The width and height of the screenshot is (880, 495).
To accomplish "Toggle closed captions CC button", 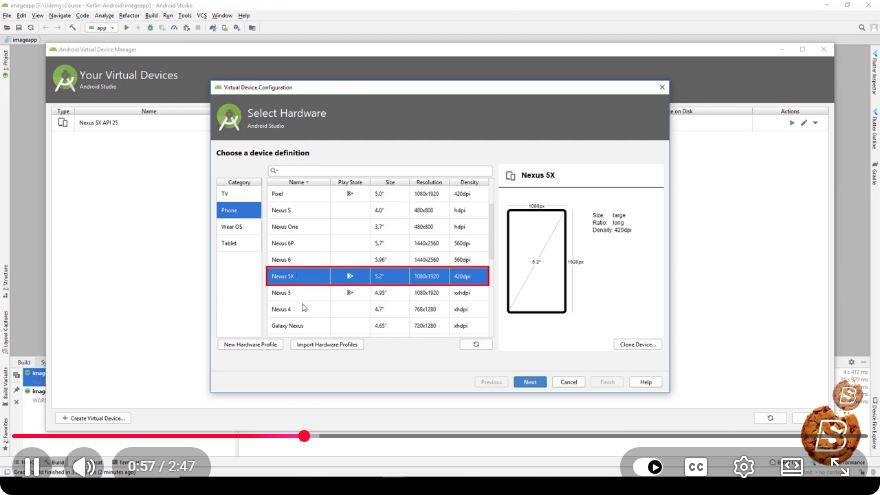I will click(696, 467).
